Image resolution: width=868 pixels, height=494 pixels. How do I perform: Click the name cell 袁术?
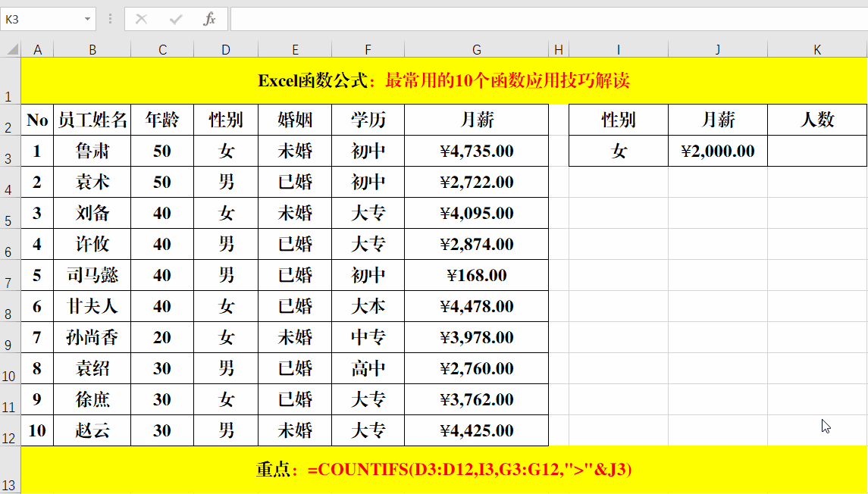click(x=92, y=182)
